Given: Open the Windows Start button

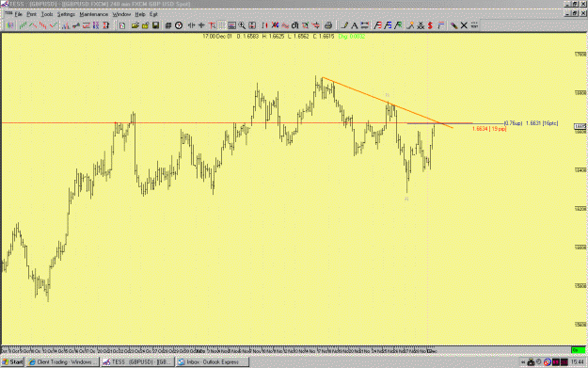Looking at the screenshot, I should coord(12,362).
